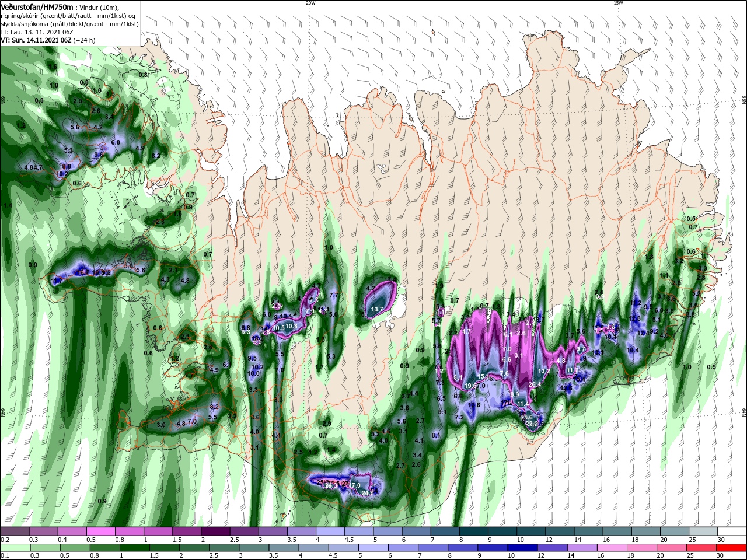Click the 6.8 precipitation value in the northwest

click(x=116, y=142)
